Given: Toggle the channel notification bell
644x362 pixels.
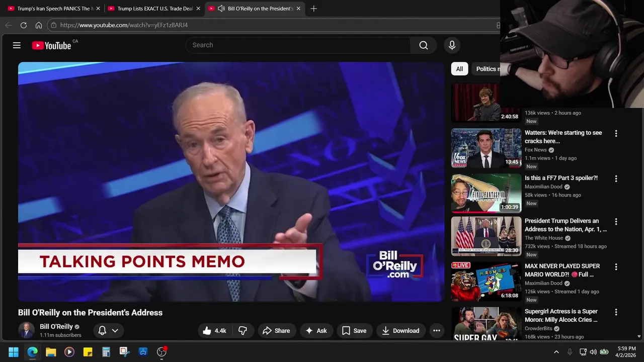Looking at the screenshot, I should tap(102, 331).
